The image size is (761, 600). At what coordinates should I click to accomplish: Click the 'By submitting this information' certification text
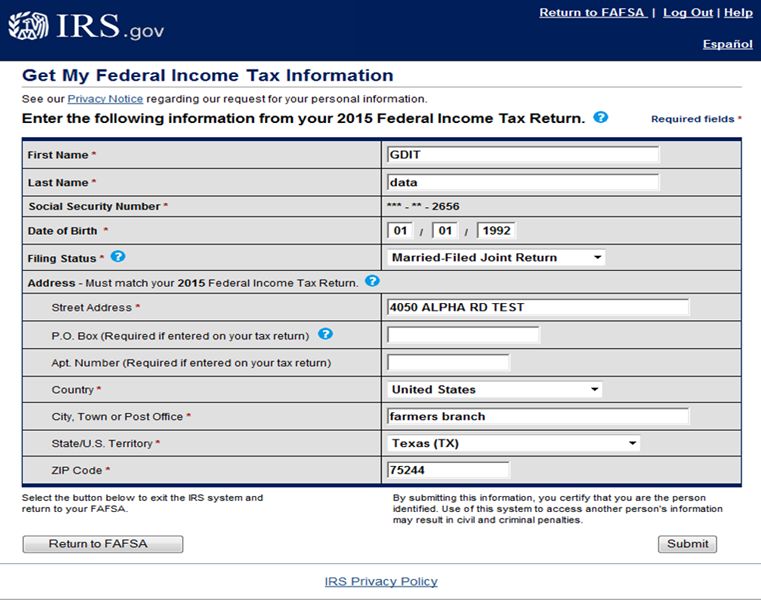[x=558, y=509]
